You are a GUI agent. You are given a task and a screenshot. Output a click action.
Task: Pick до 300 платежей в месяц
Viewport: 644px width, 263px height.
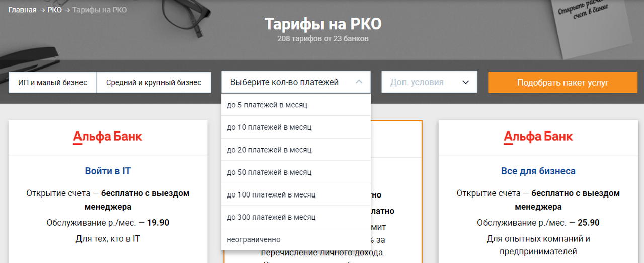[x=271, y=217]
